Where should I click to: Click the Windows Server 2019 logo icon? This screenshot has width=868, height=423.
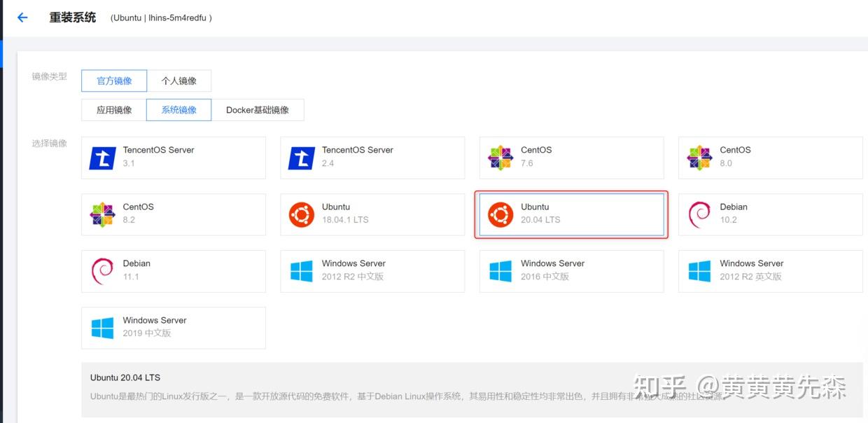coord(102,328)
